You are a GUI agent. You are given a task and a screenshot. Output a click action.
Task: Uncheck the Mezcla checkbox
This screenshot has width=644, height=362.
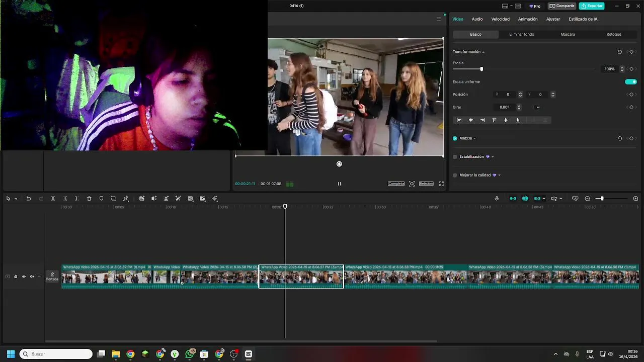(x=455, y=138)
